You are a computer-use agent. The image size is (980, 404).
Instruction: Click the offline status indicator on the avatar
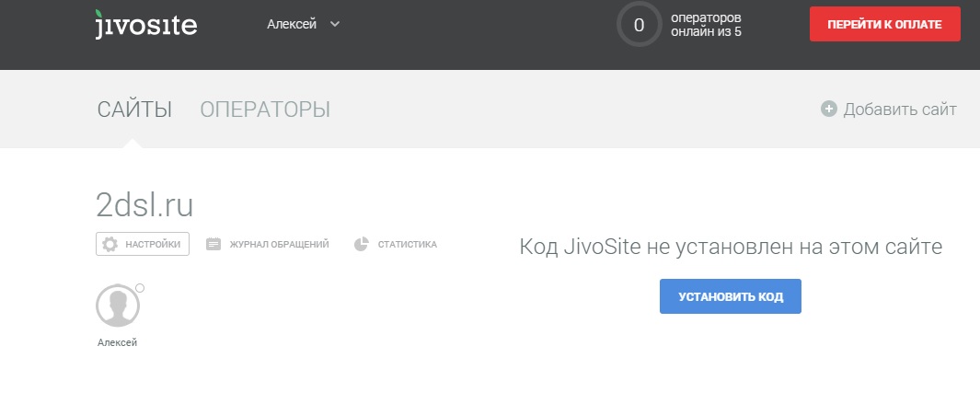coord(140,288)
